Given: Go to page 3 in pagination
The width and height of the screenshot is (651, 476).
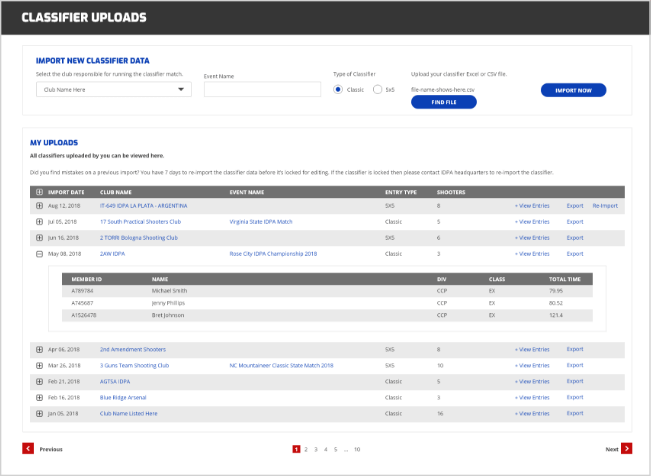Looking at the screenshot, I should point(315,449).
